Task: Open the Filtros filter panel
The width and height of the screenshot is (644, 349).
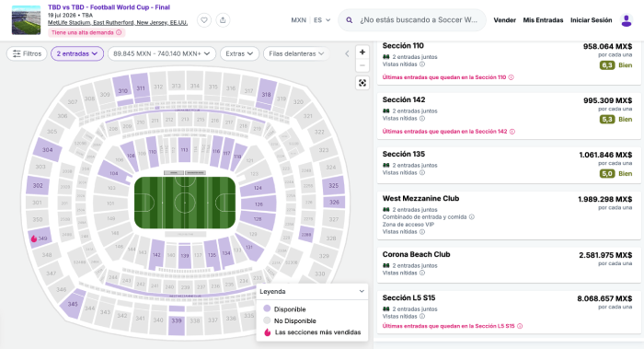Action: point(27,53)
